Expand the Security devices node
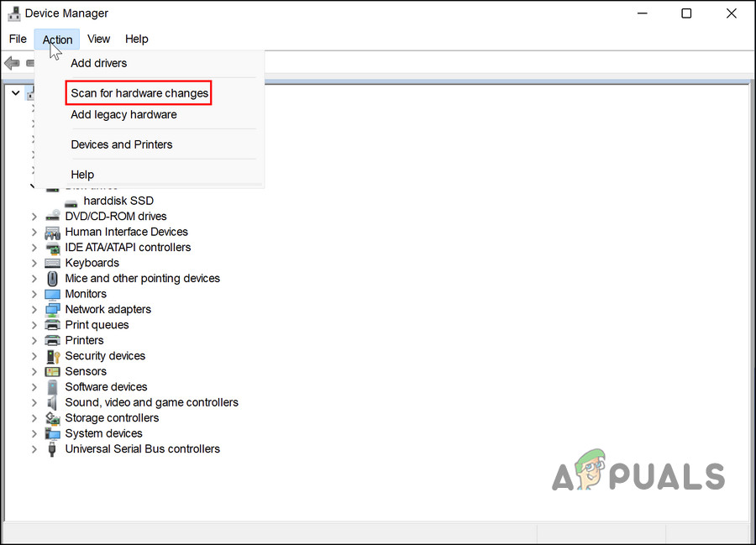 click(34, 356)
